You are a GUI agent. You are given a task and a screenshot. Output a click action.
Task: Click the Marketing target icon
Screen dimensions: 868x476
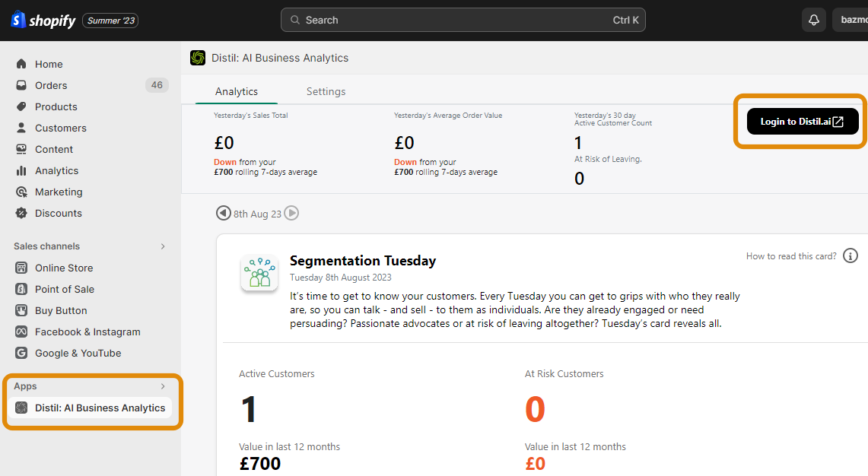[x=21, y=192]
